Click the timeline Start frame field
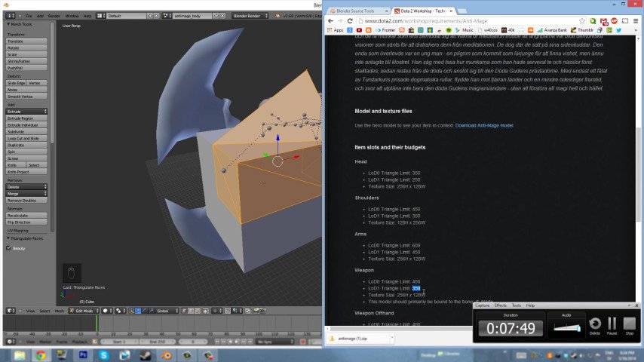The width and height of the screenshot is (644, 362). (x=119, y=342)
